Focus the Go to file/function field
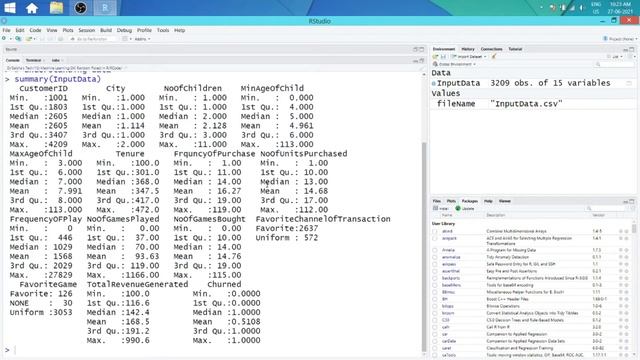The height and width of the screenshot is (360, 640). pos(93,39)
